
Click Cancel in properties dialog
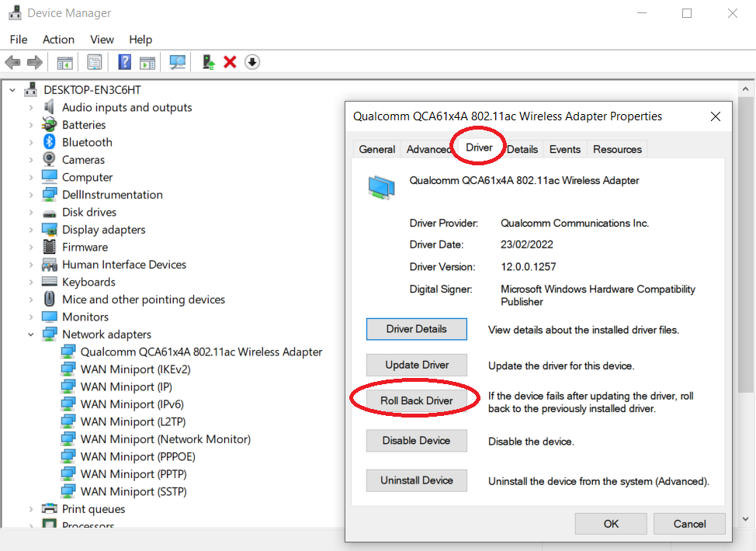coord(689,524)
